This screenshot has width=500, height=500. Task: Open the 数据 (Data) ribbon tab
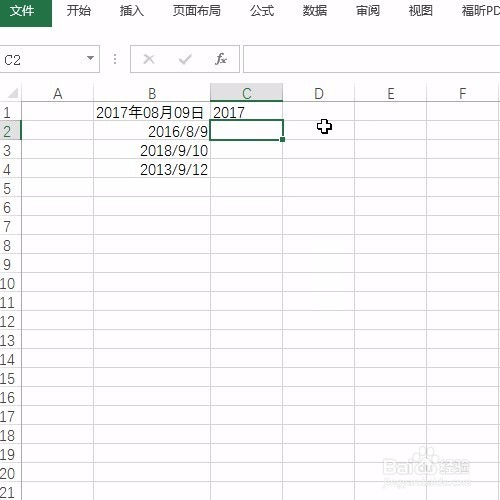tap(315, 11)
